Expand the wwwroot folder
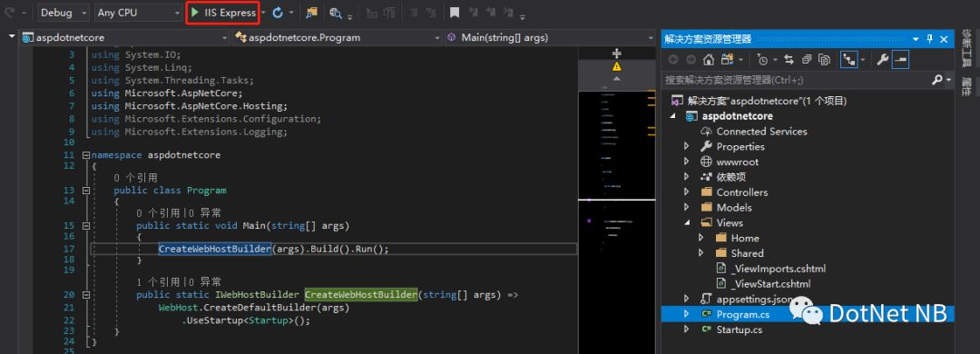Image resolution: width=980 pixels, height=354 pixels. (687, 162)
